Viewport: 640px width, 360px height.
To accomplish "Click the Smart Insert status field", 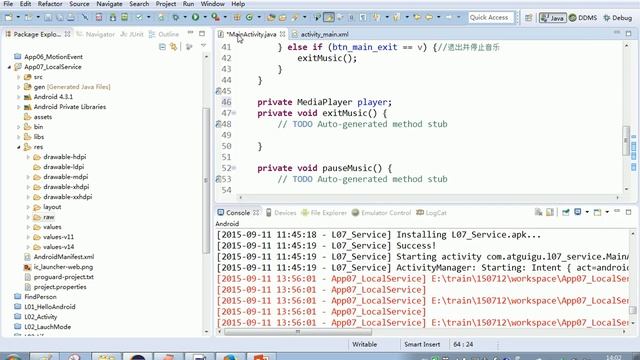I will (x=422, y=344).
